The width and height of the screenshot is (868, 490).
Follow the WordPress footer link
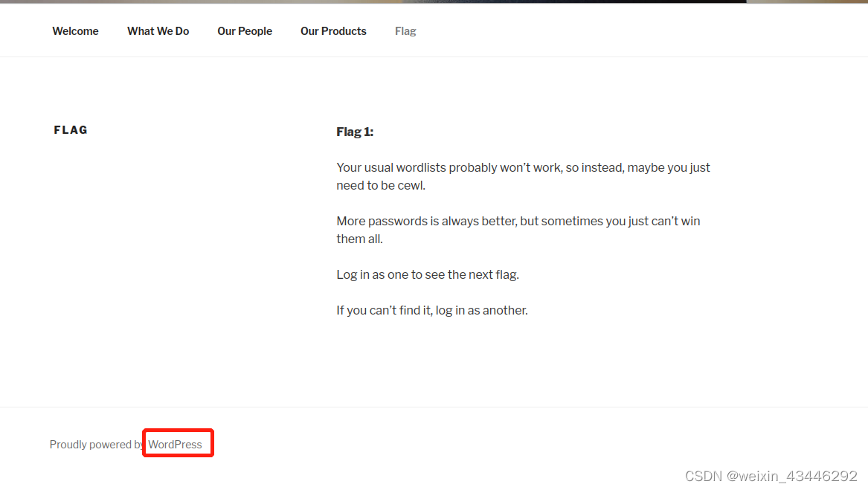pyautogui.click(x=175, y=444)
